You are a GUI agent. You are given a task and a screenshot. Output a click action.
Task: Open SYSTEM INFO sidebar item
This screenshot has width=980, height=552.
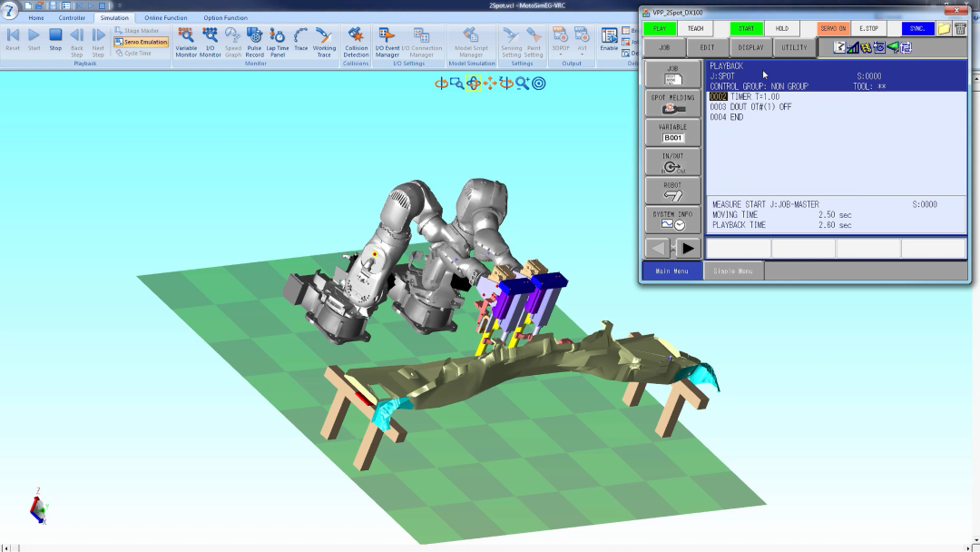(672, 220)
